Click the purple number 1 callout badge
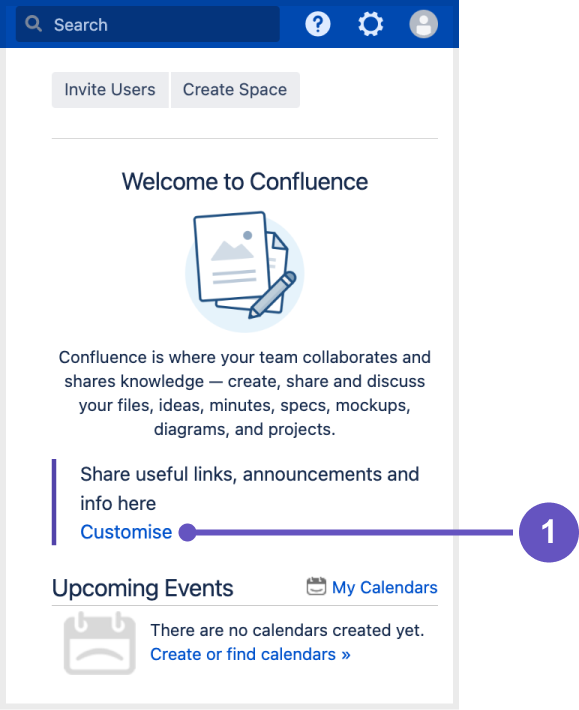This screenshot has height=710, width=579. coord(549,532)
